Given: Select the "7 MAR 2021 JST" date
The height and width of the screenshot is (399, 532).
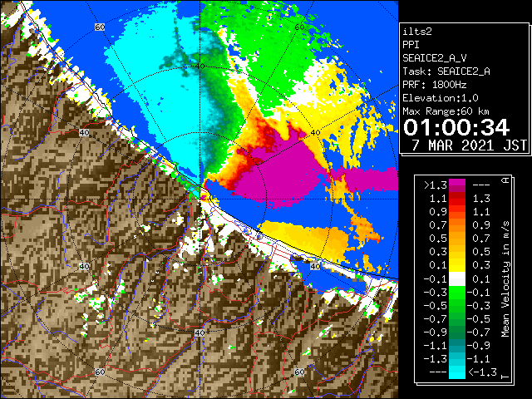Looking at the screenshot, I should click(x=470, y=145).
